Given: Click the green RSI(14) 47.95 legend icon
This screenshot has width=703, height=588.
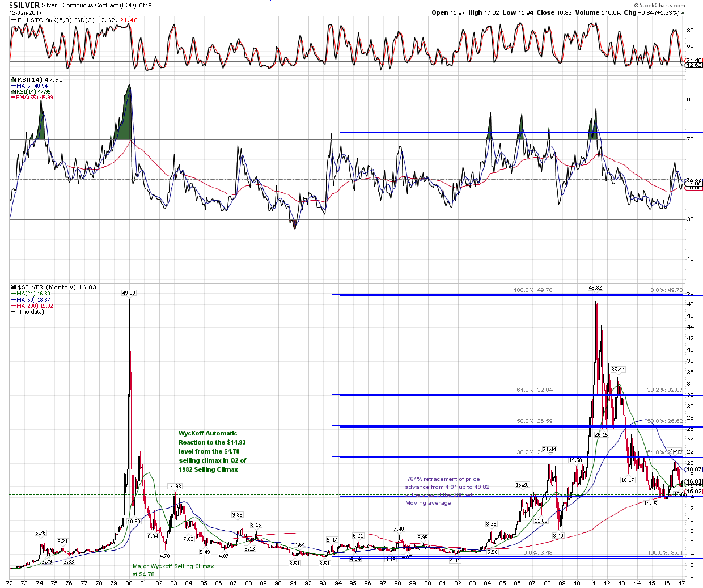Looking at the screenshot, I should point(13,92).
